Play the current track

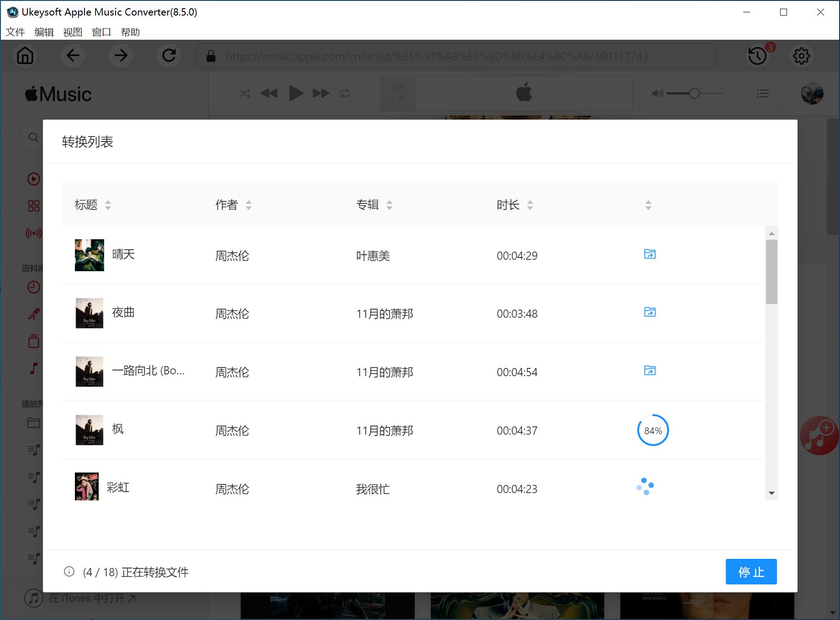[x=296, y=94]
